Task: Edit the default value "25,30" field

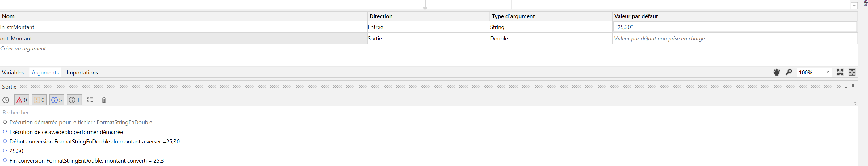Action: coord(735,27)
